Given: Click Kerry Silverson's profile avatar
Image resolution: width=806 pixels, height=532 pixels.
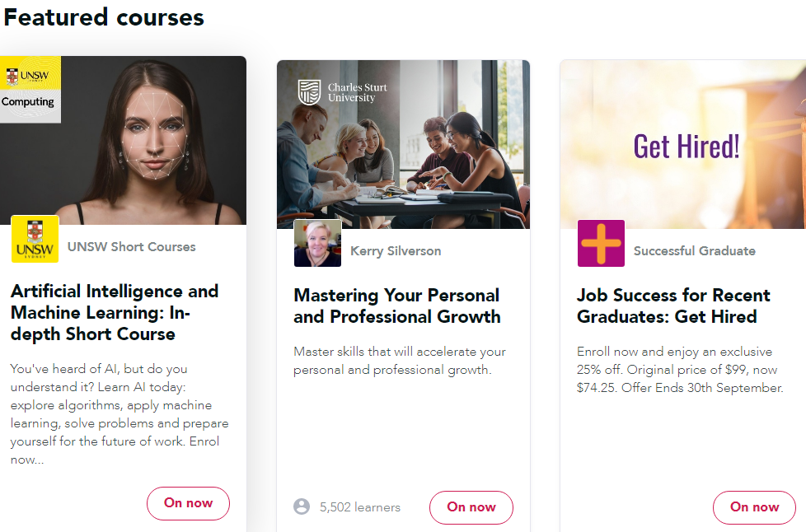Looking at the screenshot, I should click(317, 243).
